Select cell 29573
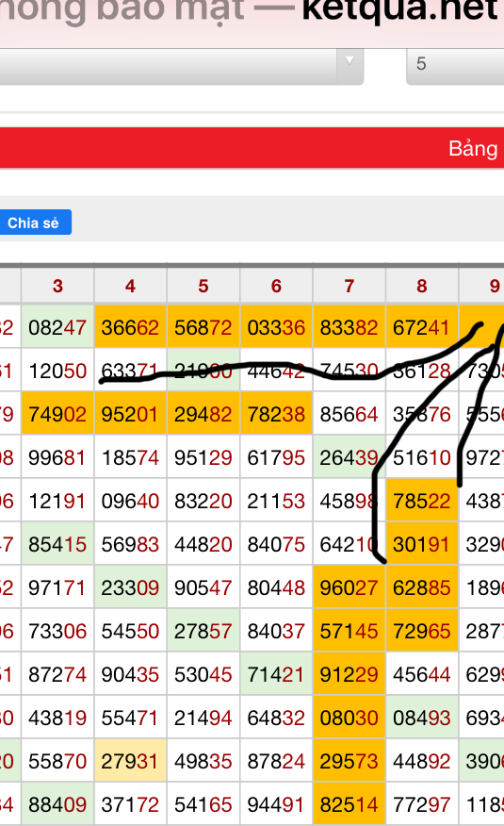 coord(350,761)
